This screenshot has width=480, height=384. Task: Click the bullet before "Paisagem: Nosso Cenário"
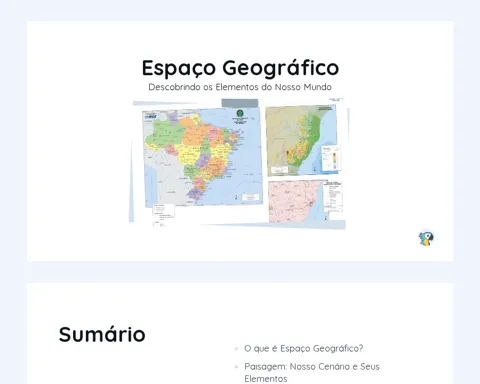[x=236, y=367]
